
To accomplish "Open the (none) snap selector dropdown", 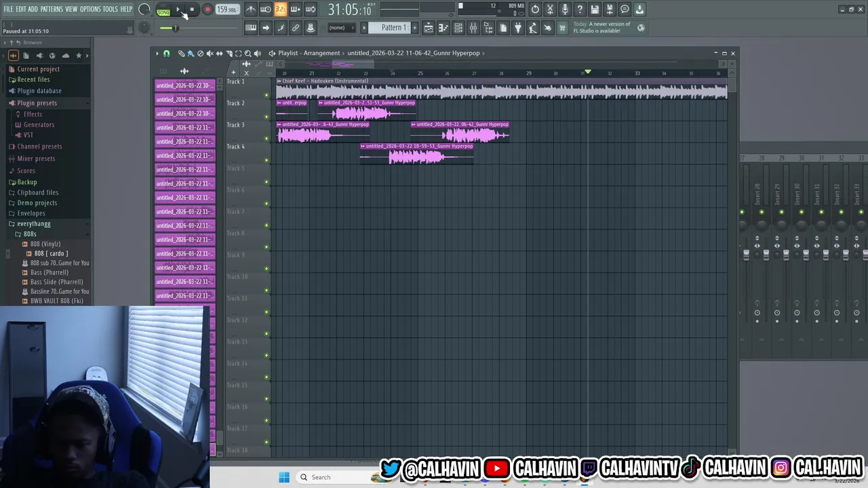I will click(x=341, y=28).
